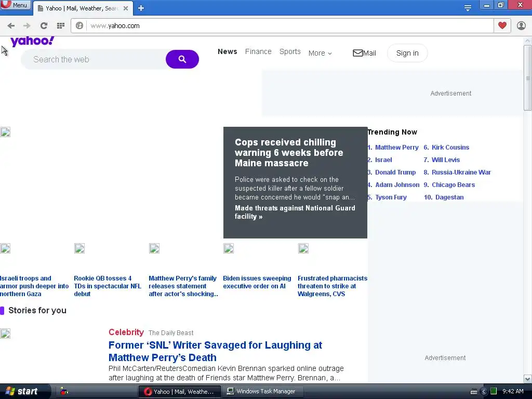Image resolution: width=532 pixels, height=399 pixels.
Task: Open trending topic Matthew Perry
Action: (x=396, y=147)
